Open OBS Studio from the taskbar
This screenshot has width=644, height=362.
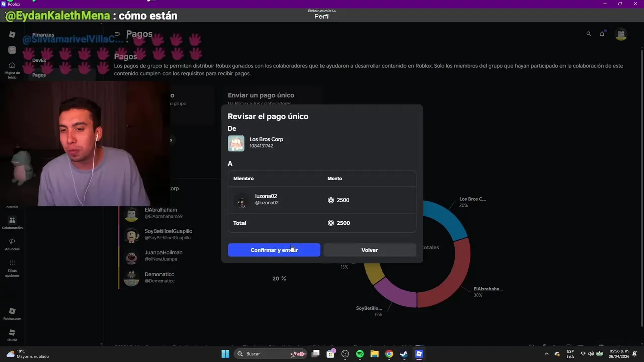(x=345, y=354)
